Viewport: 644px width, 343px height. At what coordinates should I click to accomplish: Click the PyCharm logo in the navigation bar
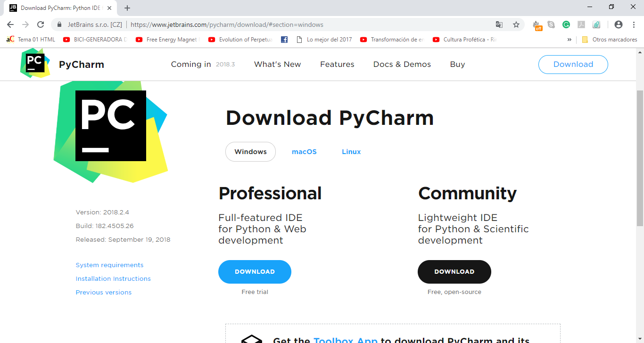click(x=35, y=63)
